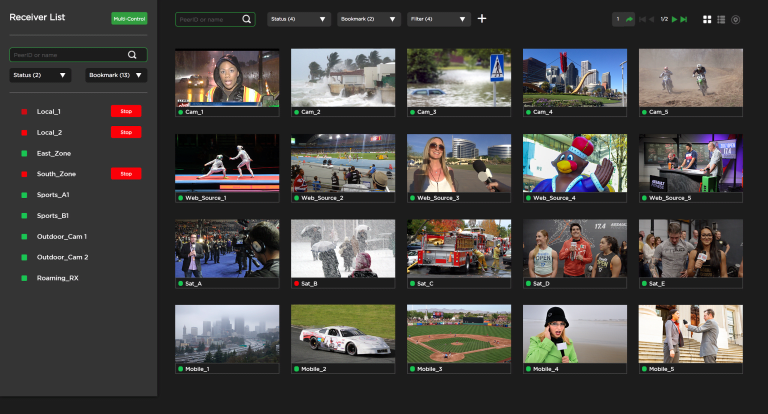This screenshot has width=768, height=414.
Task: Go to the next source page
Action: tap(675, 19)
